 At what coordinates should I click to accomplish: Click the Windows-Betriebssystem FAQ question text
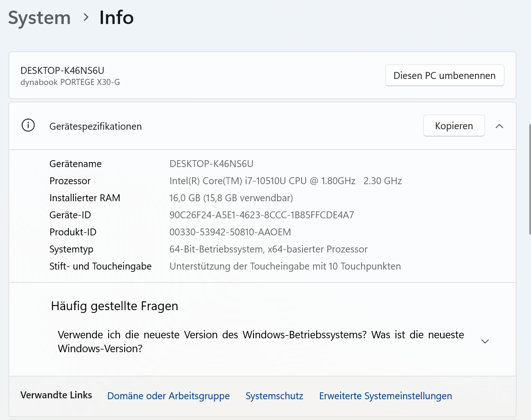261,342
